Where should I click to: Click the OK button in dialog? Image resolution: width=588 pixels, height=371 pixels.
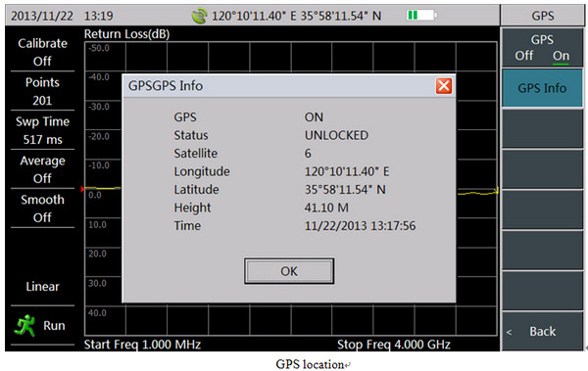289,271
